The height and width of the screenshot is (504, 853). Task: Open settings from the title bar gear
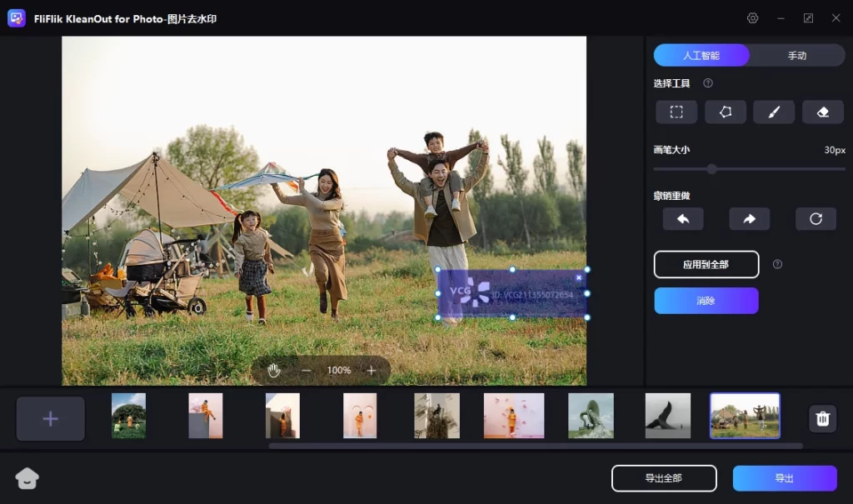pos(753,18)
